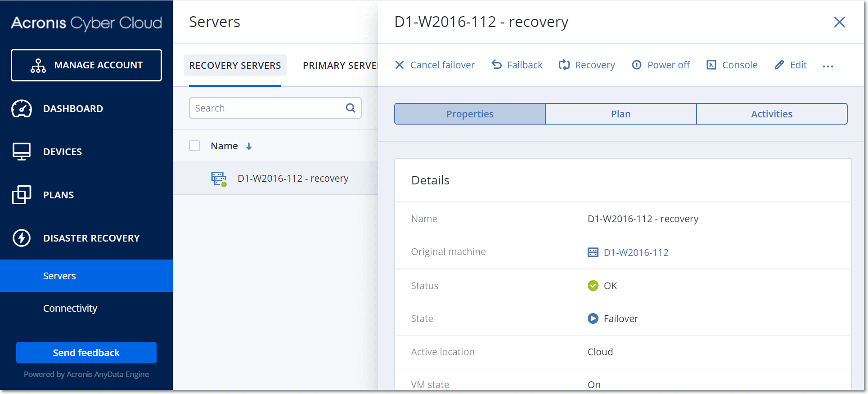
Task: Click the Disaster Recovery lightning bolt icon
Action: point(22,238)
